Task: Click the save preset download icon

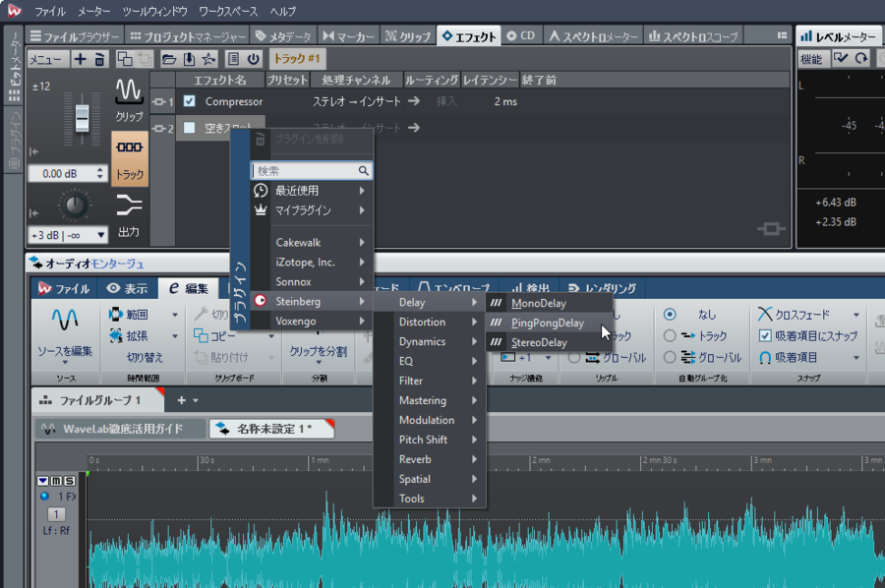Action: 189,59
